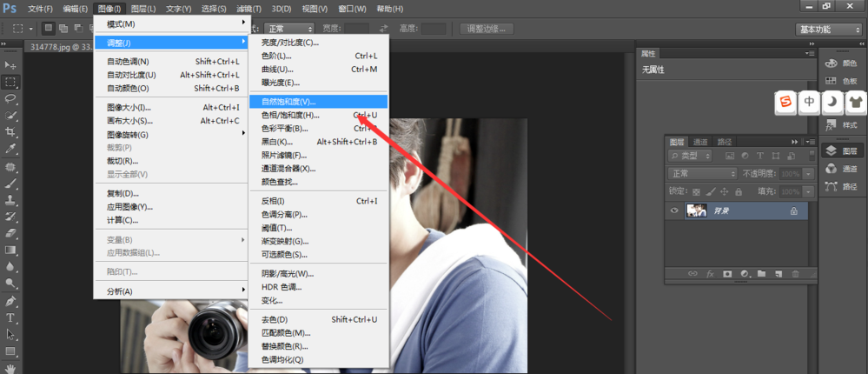Open the 正常 blend mode dropdown in layers
Image resolution: width=868 pixels, height=374 pixels.
tap(703, 173)
